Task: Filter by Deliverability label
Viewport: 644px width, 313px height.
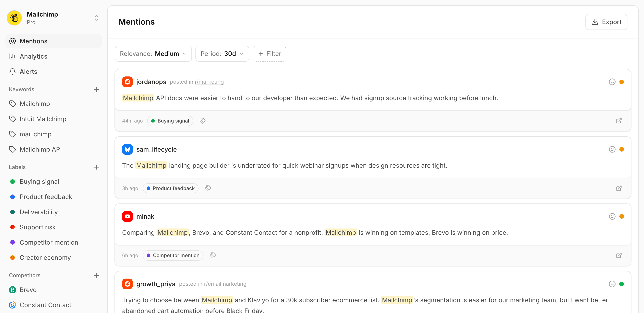Action: (53, 212)
